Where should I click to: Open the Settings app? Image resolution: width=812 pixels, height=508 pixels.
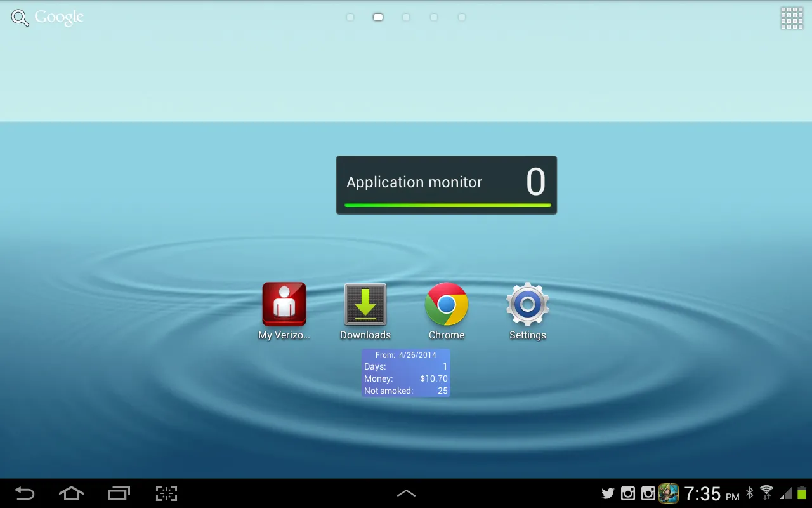point(528,311)
